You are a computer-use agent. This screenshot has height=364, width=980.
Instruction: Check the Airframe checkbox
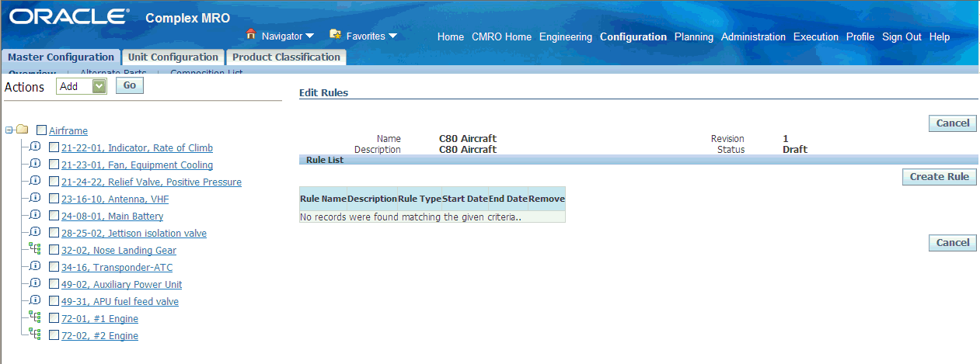42,130
